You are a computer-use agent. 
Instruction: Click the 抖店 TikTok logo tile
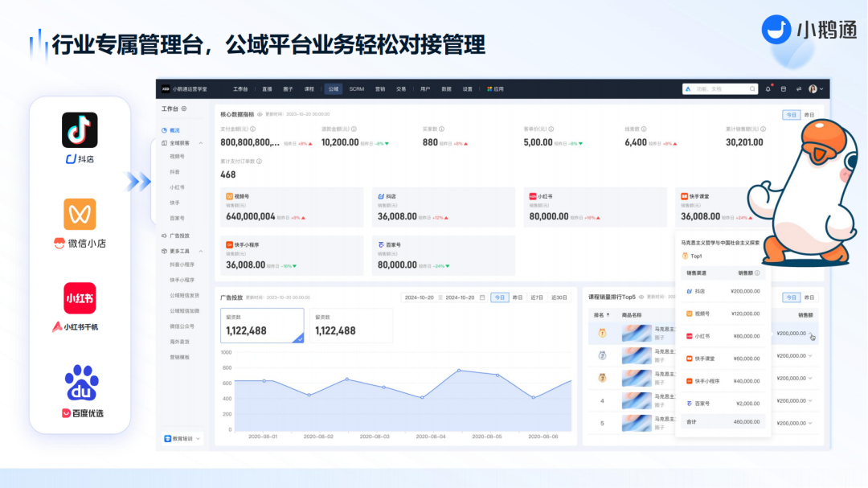tap(80, 130)
